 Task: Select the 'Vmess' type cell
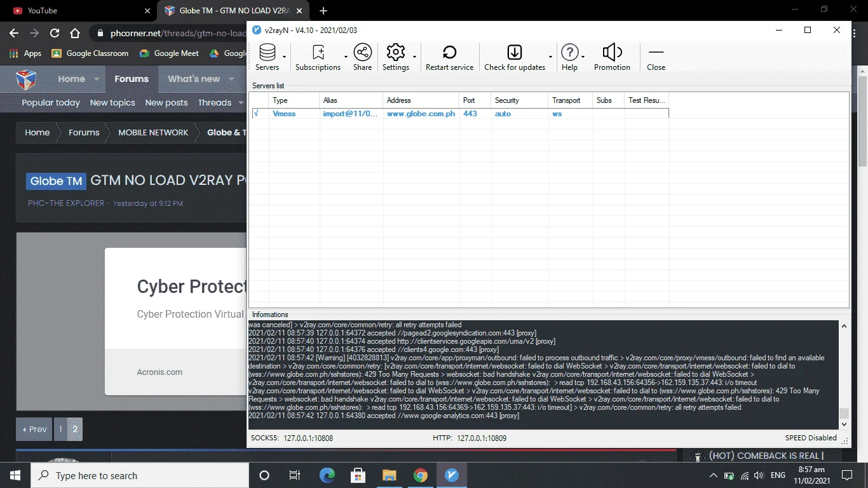(284, 114)
